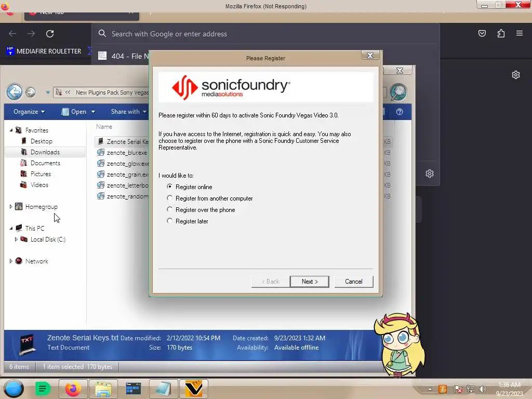Expand the Local Disk (C:) node
Image resolution: width=532 pixels, height=399 pixels.
[x=16, y=239]
